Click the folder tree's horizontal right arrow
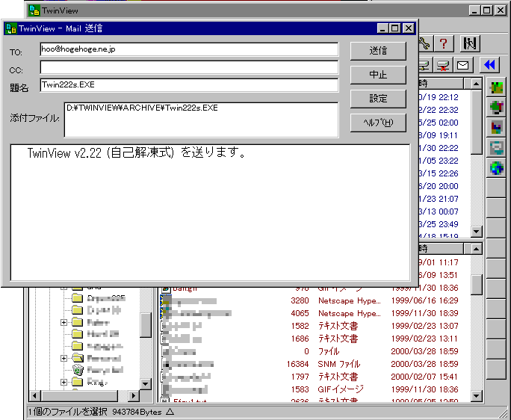Viewport: 511px width, 420px height. coord(133,396)
